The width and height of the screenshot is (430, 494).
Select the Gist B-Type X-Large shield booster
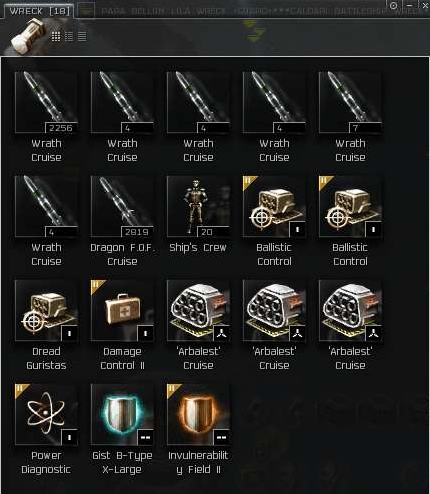122,414
